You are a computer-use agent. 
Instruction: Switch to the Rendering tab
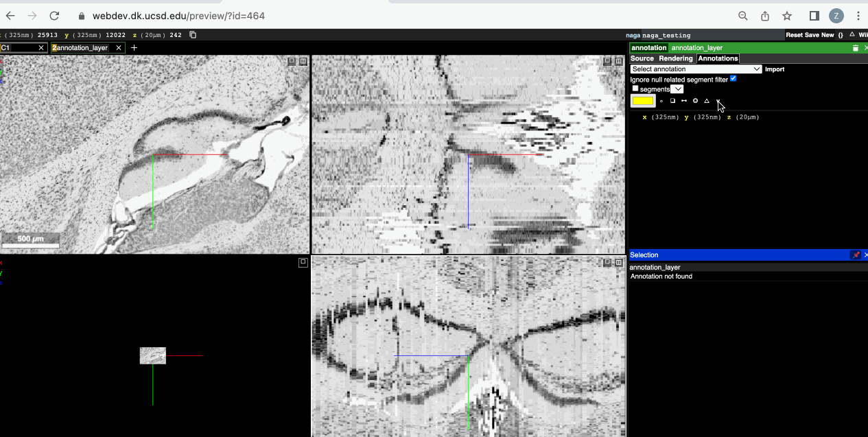click(676, 58)
